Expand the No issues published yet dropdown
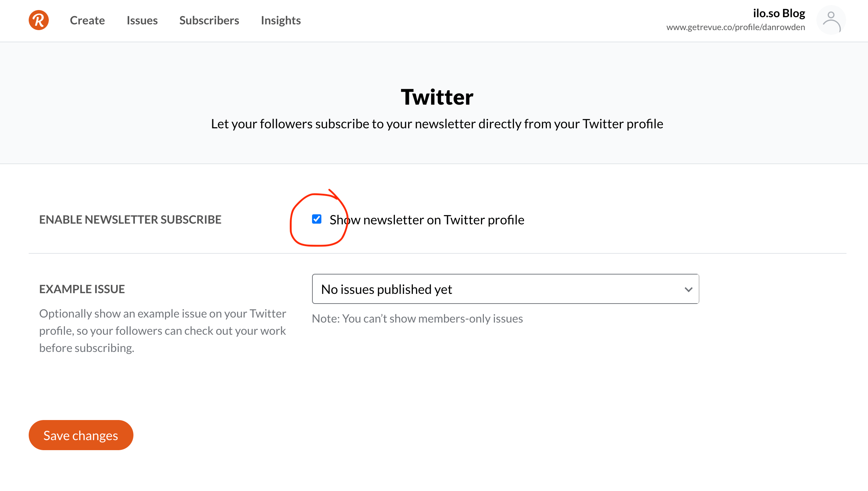 (505, 289)
